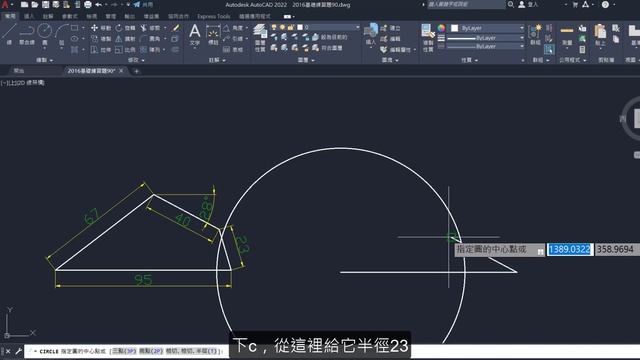Toggle the layer on/off lightbulb icon

[274, 27]
